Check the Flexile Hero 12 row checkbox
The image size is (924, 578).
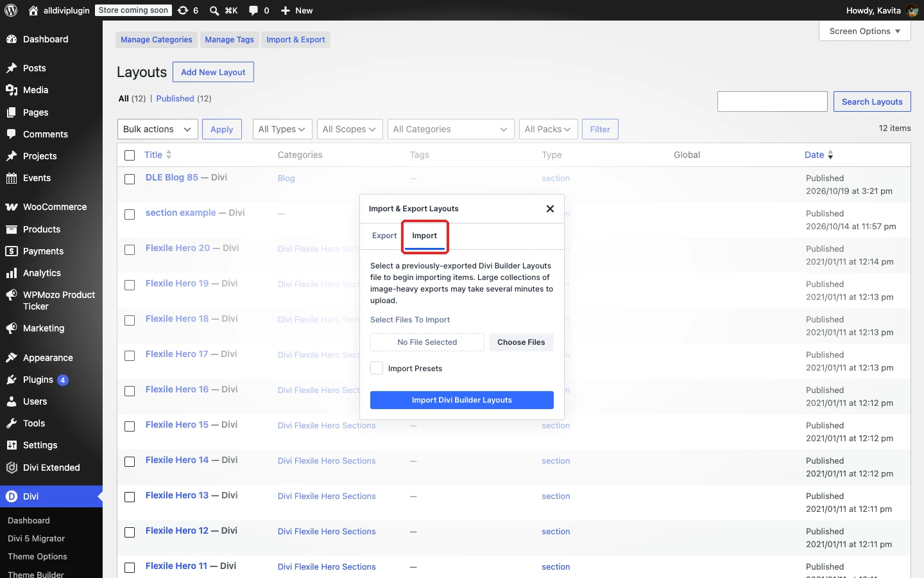tap(130, 532)
